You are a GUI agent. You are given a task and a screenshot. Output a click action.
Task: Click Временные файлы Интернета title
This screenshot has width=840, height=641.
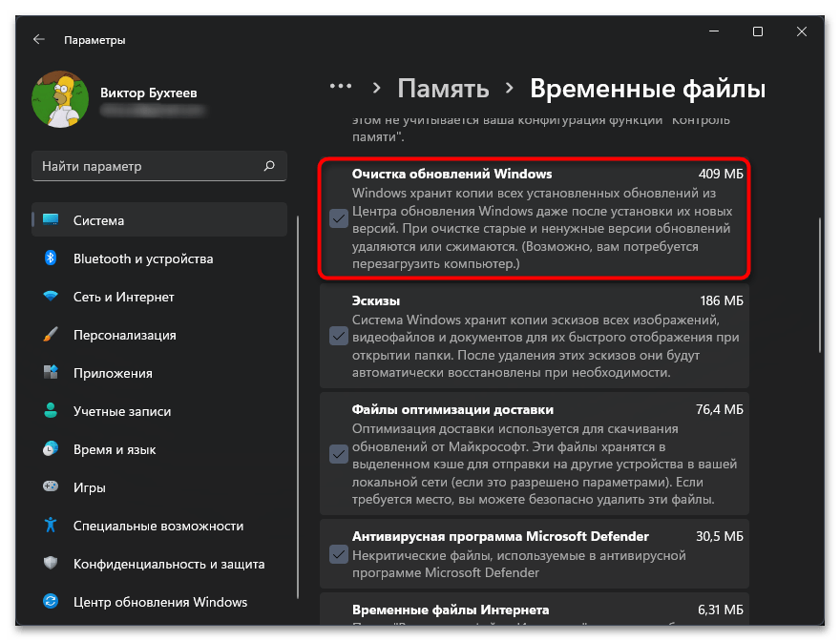(x=451, y=610)
